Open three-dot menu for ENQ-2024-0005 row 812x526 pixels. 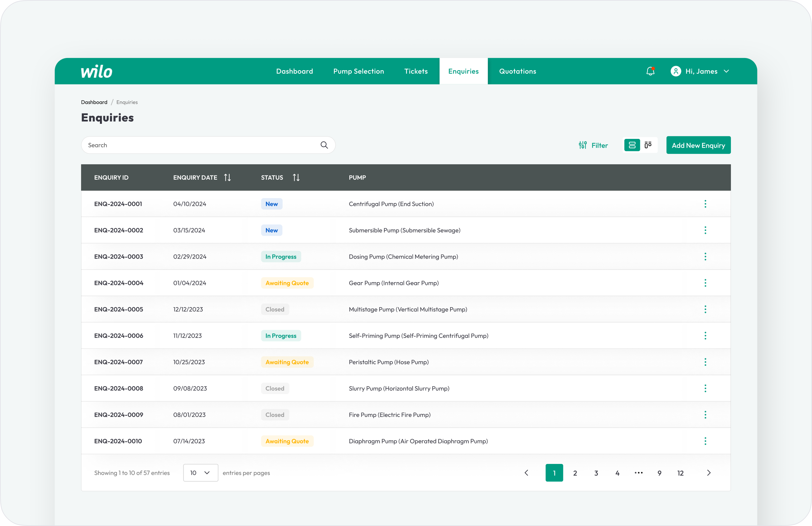pos(705,309)
